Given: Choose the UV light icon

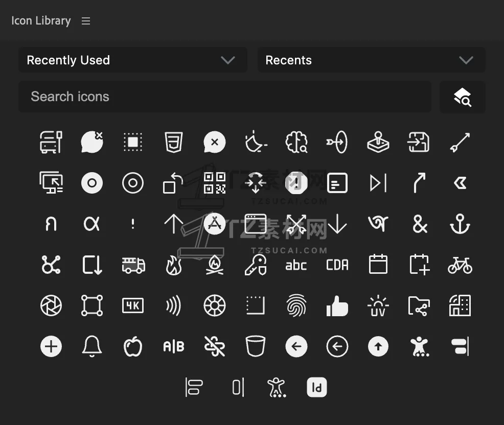Looking at the screenshot, I should pos(378,306).
